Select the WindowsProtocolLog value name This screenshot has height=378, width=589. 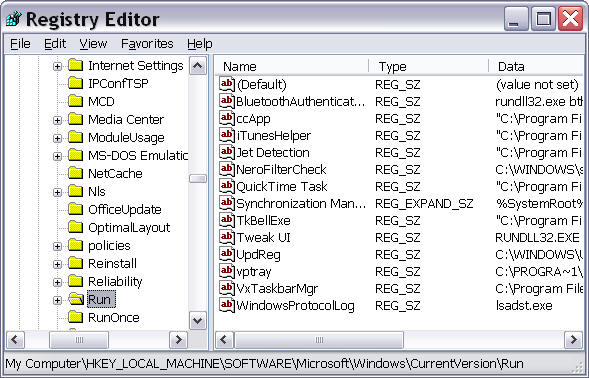[296, 305]
